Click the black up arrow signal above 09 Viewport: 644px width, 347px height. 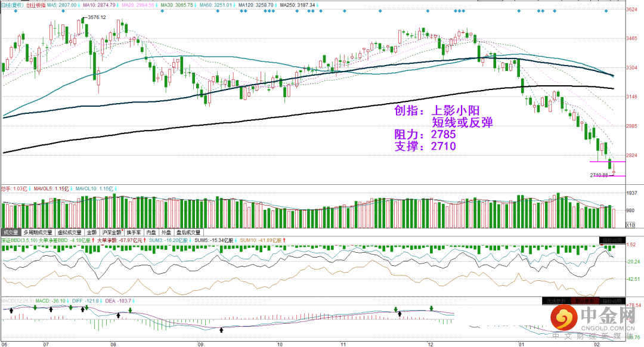[222, 330]
